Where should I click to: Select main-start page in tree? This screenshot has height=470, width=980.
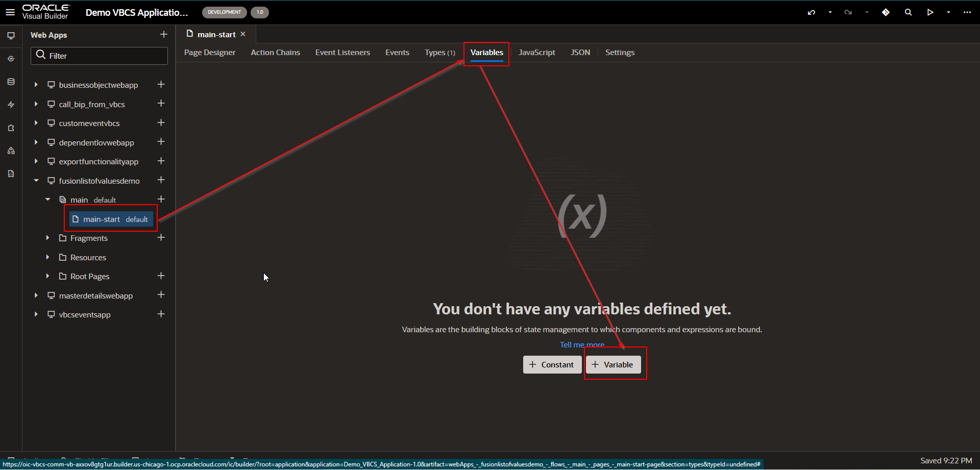(x=111, y=219)
